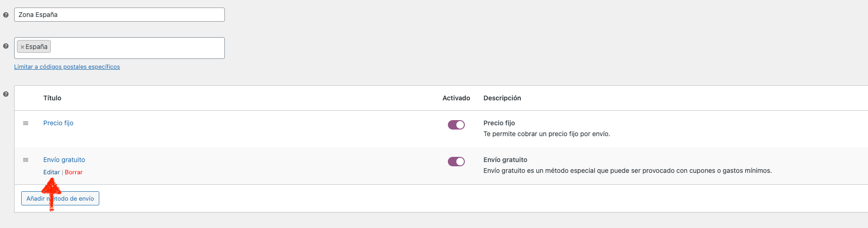868x228 pixels.
Task: Click help icon beside Zona España name field
Action: pyautogui.click(x=6, y=15)
